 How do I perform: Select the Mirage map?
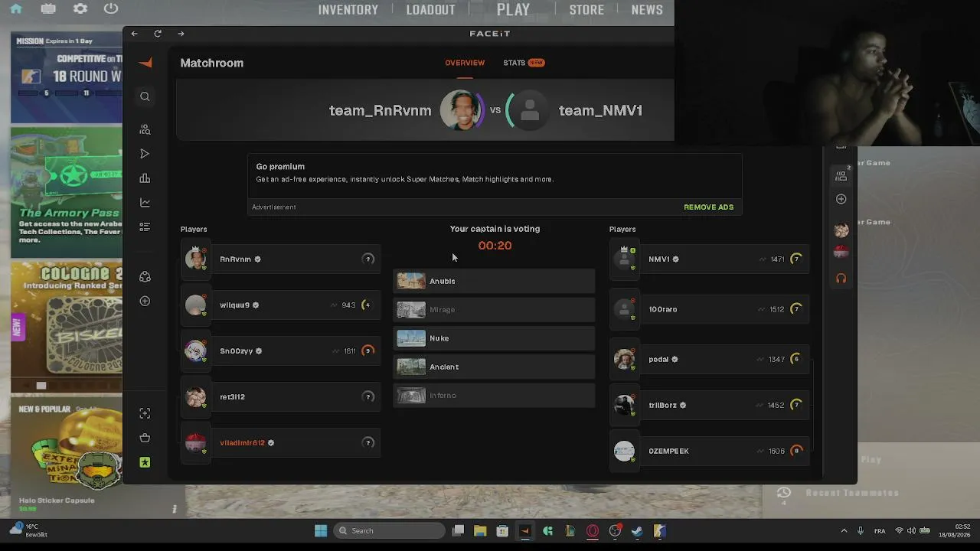pyautogui.click(x=494, y=310)
